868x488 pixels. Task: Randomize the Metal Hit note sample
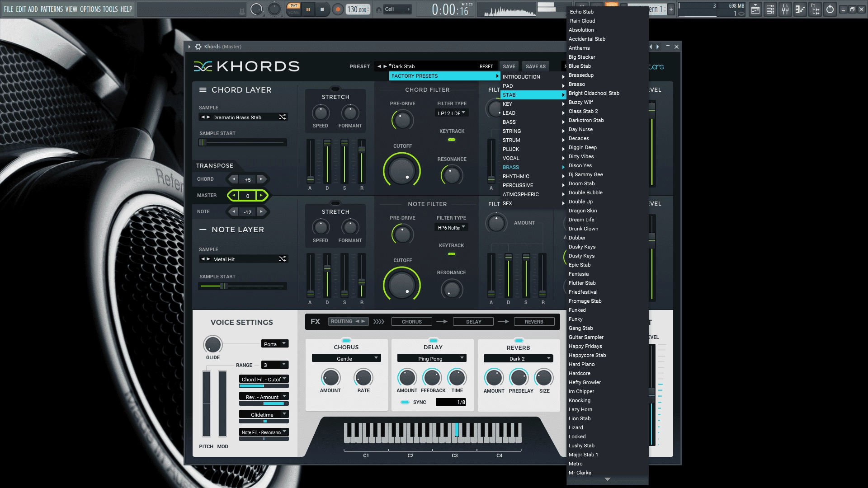pos(282,259)
